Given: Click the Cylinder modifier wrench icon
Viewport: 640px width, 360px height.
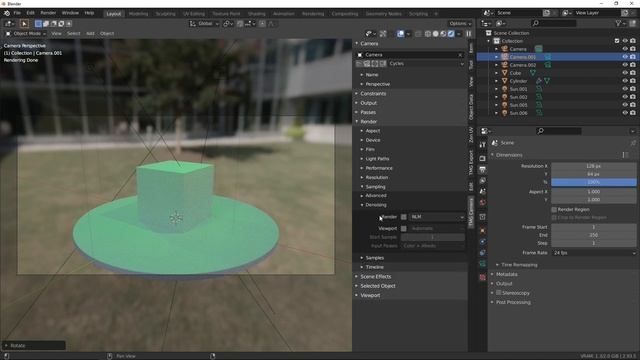Looking at the screenshot, I should pyautogui.click(x=539, y=81).
